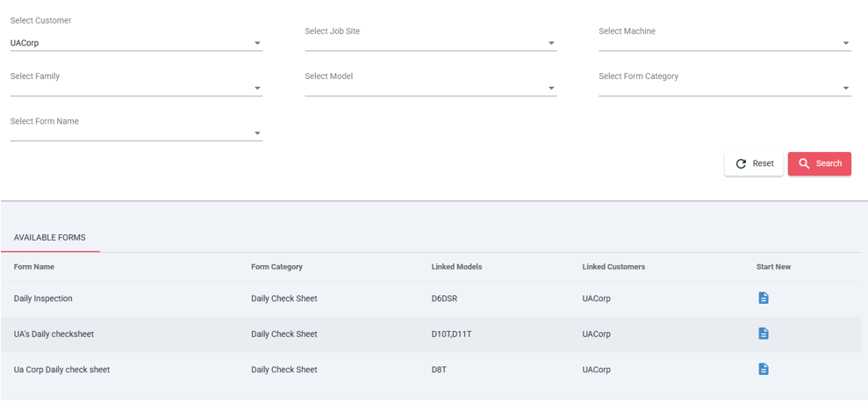Viewport: 868px width, 403px height.
Task: Open the Select Model dropdown
Action: pyautogui.click(x=551, y=89)
